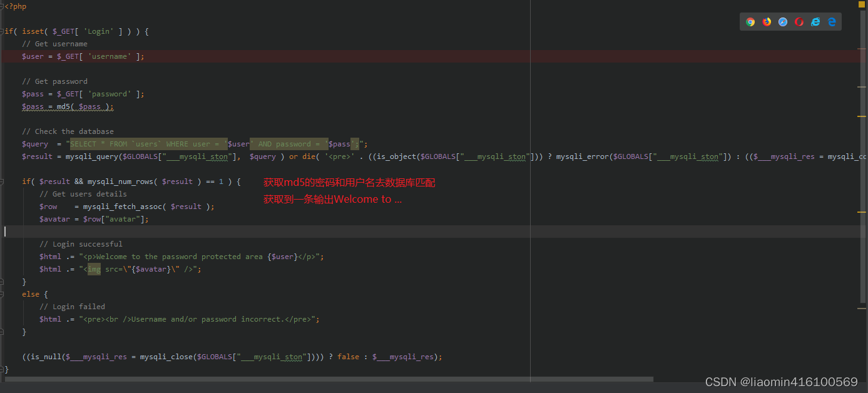Click the '// Get username' comment
868x393 pixels.
click(54, 44)
